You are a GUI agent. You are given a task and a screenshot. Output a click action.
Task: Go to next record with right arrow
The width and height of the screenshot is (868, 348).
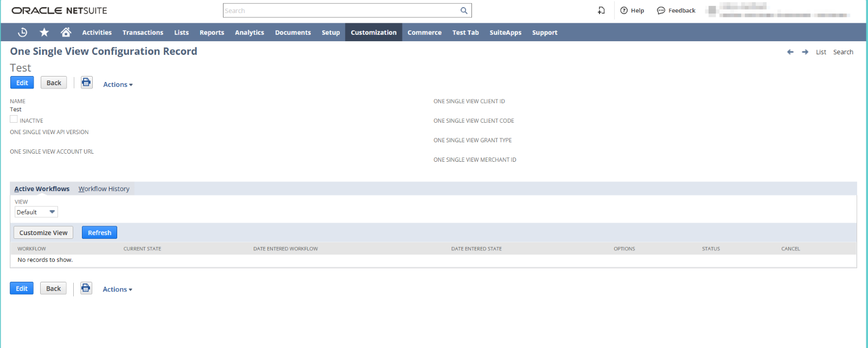pyautogui.click(x=805, y=52)
